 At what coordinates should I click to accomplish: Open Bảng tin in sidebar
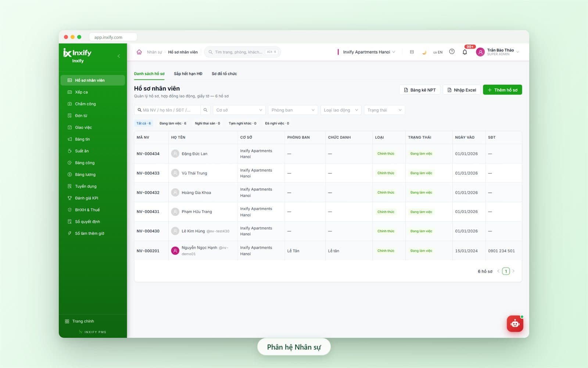[93, 139]
